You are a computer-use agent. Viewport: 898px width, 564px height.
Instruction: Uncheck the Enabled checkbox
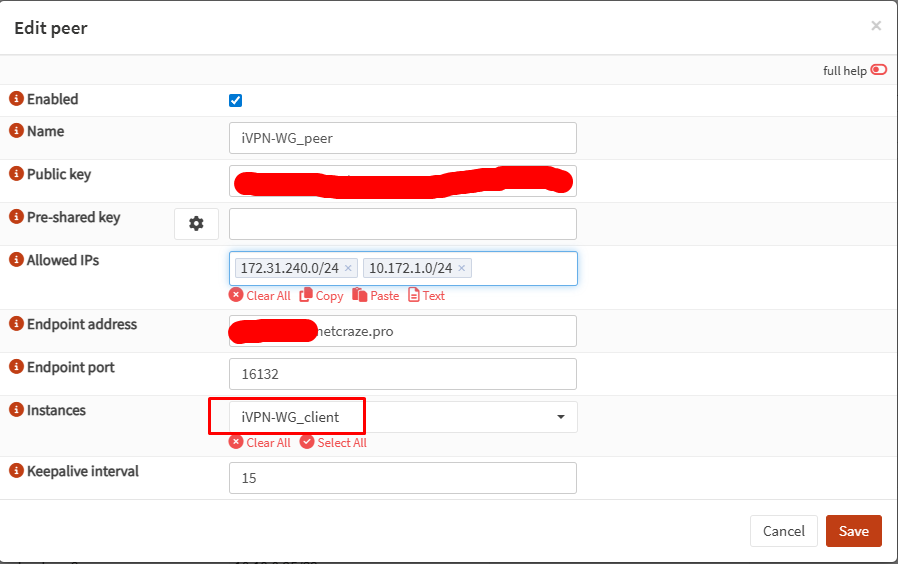236,100
